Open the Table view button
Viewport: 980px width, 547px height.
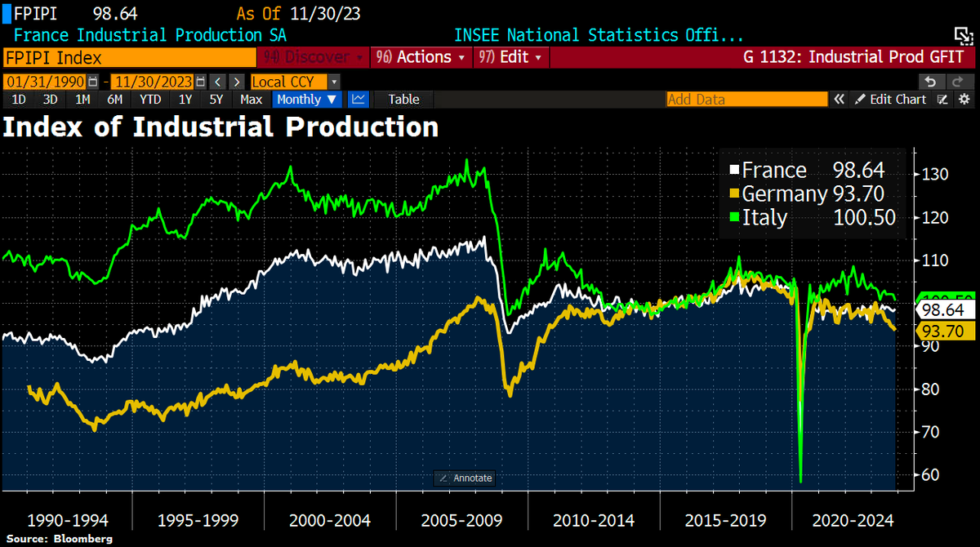[403, 99]
